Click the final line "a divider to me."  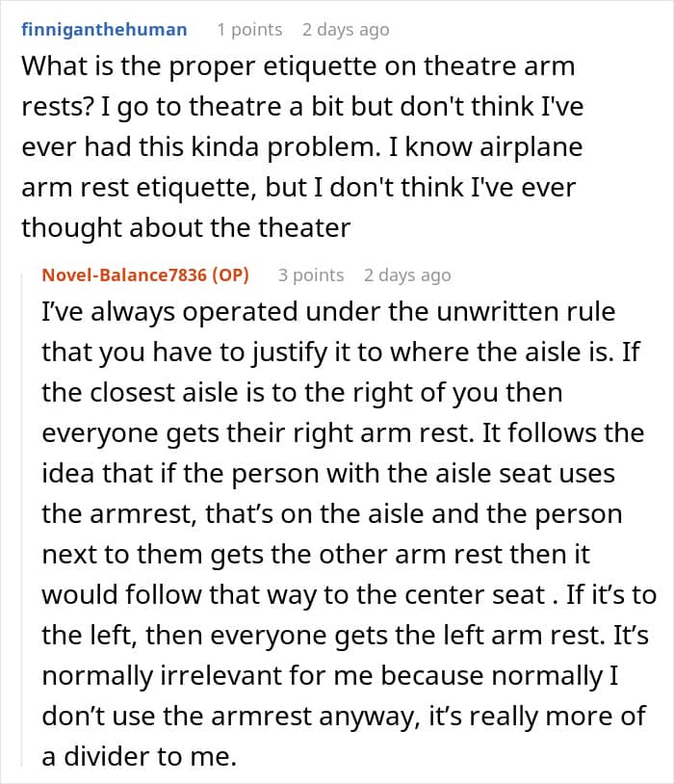138,756
